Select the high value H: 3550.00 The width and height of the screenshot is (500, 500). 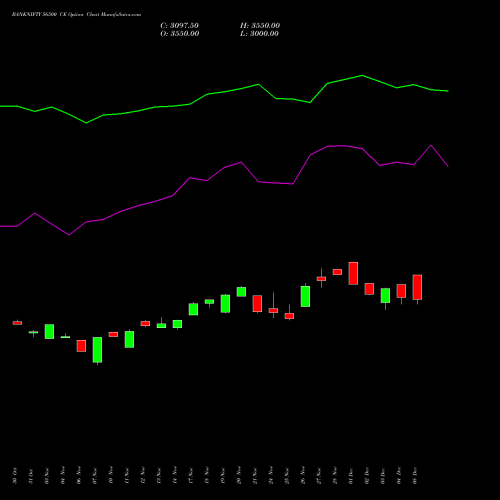(x=260, y=26)
